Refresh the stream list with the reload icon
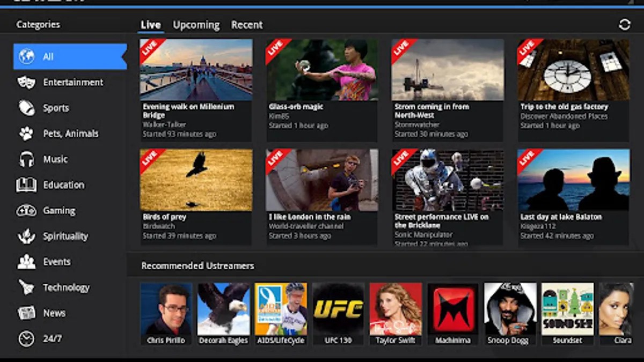The image size is (644, 362). pos(625,25)
